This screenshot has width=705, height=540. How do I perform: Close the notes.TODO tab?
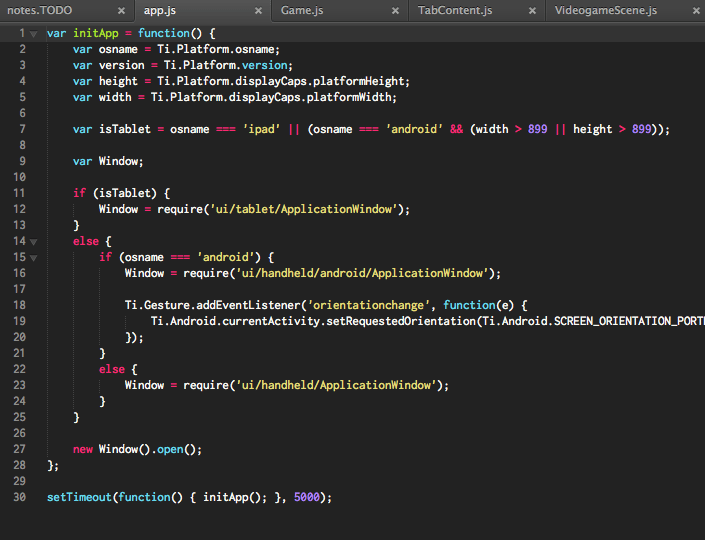pos(121,11)
